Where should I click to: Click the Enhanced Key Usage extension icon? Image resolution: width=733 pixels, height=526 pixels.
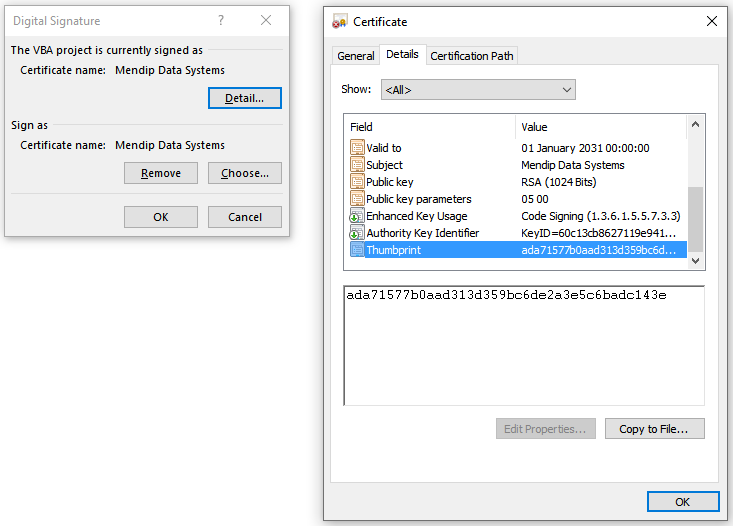click(x=357, y=216)
